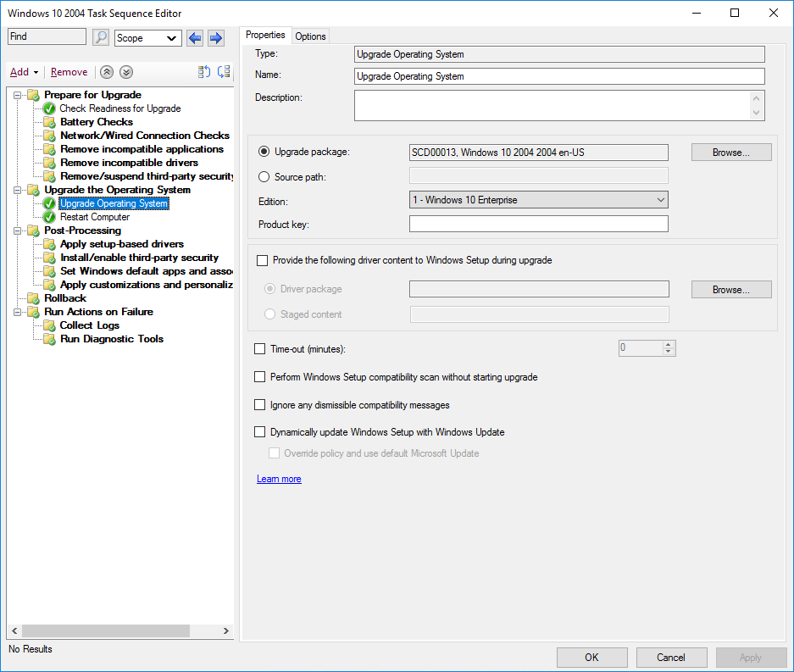Click Battery Checks folder icon

tap(50, 122)
